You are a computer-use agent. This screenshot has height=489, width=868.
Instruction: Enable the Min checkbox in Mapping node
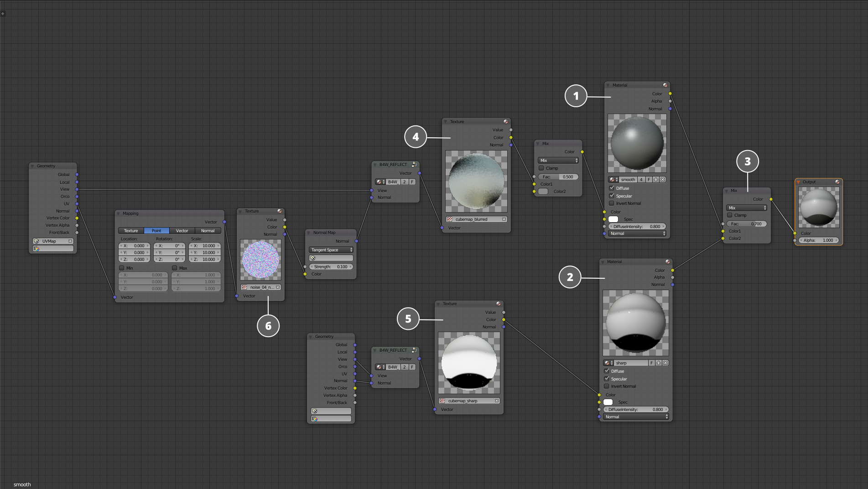click(122, 268)
